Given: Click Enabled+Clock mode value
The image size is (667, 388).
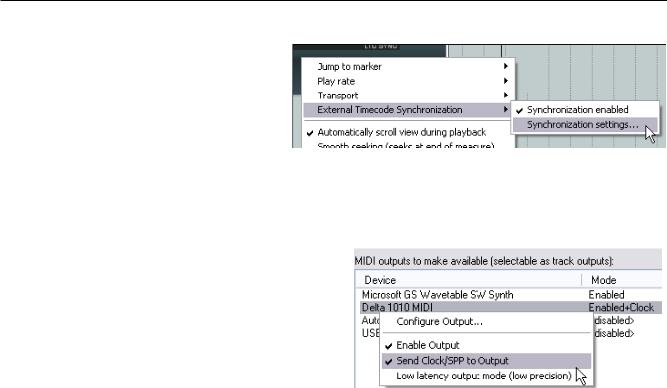Looking at the screenshot, I should [x=621, y=308].
